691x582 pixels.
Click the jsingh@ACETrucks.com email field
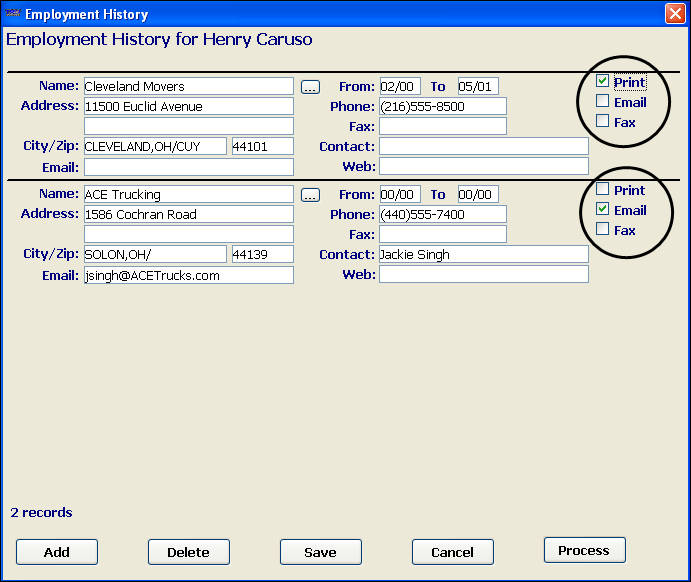188,275
